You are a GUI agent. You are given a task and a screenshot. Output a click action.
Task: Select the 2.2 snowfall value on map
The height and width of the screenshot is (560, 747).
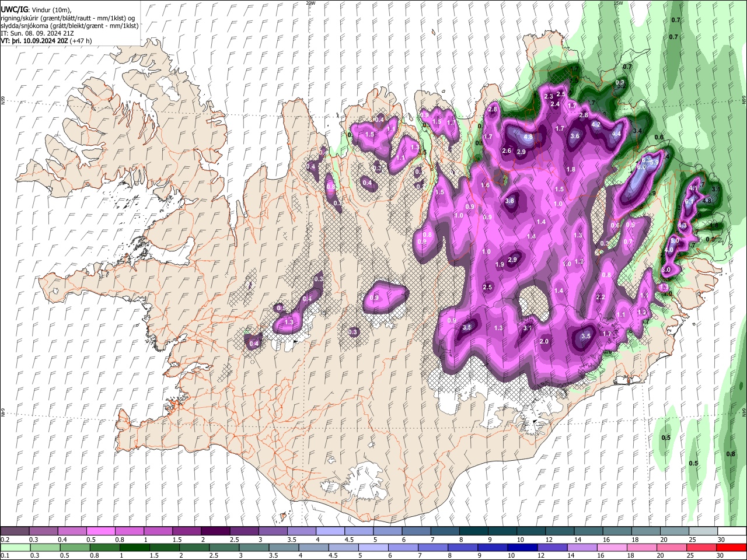(x=601, y=297)
